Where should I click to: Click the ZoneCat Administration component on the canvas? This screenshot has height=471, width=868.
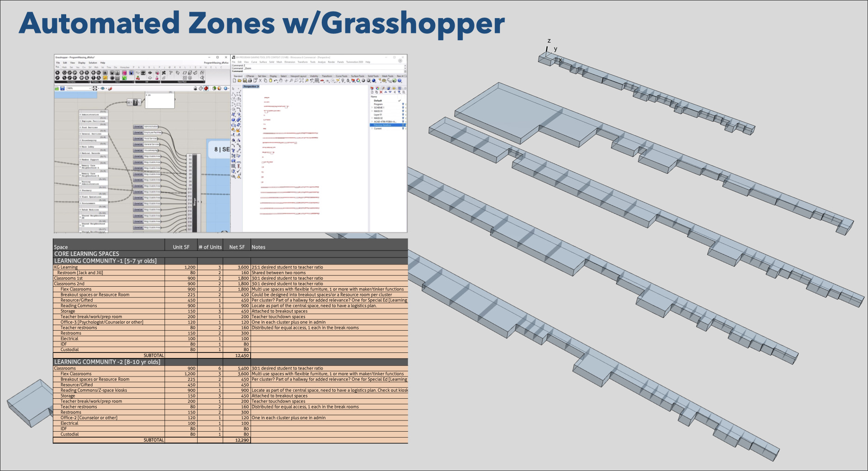click(146, 127)
